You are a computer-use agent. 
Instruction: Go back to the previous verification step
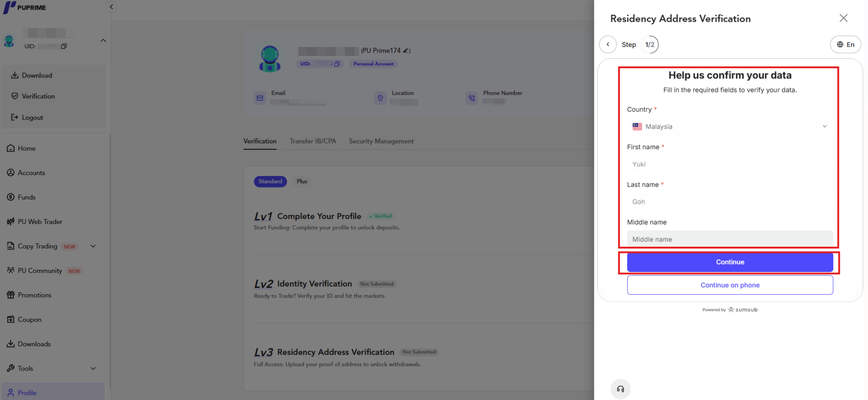click(x=608, y=44)
